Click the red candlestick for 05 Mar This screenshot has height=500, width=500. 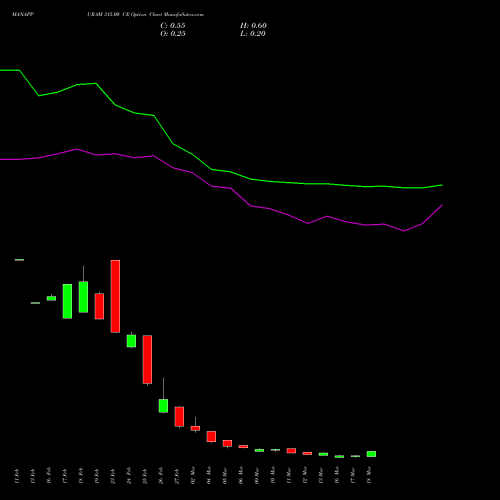(x=227, y=443)
